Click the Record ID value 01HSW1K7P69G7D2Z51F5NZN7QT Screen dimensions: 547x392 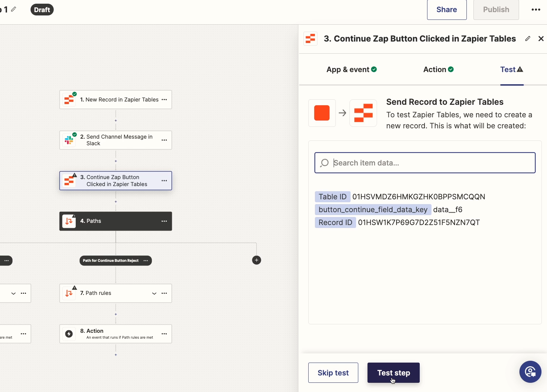coord(419,222)
